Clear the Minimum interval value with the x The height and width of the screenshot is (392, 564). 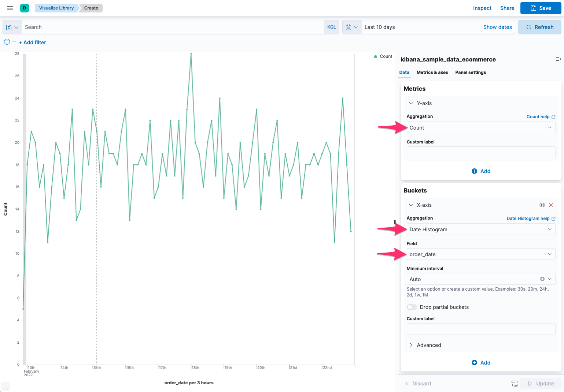542,279
